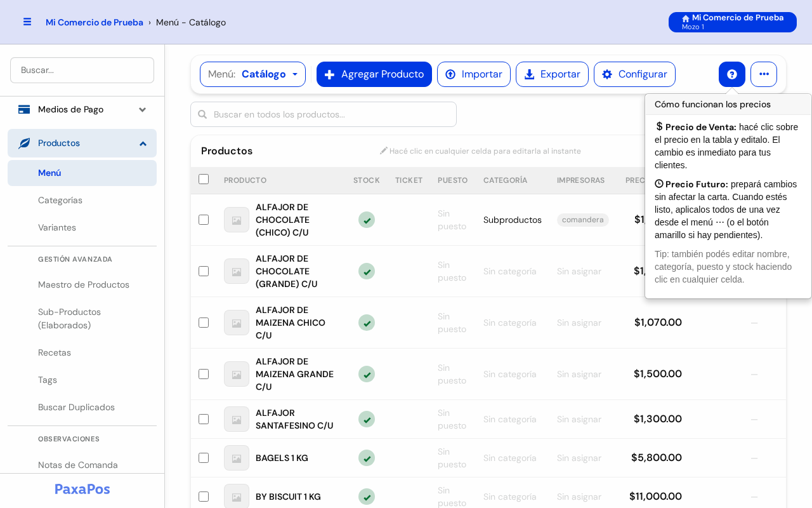The width and height of the screenshot is (812, 508).
Task: Open Notas de Comanda in the sidebar
Action: tap(82, 465)
